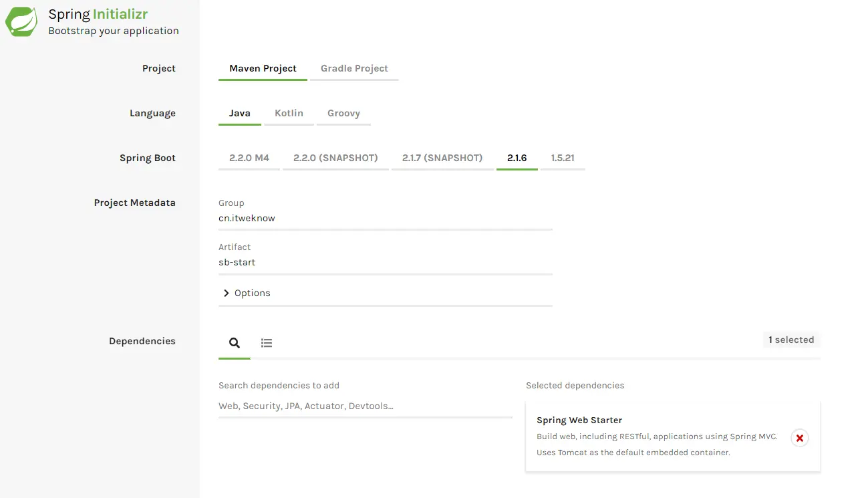Click the Uses Tomcat description line

[633, 453]
